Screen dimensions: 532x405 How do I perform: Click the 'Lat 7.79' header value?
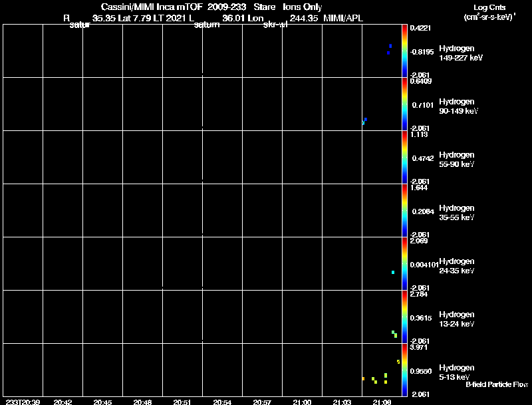pyautogui.click(x=135, y=18)
